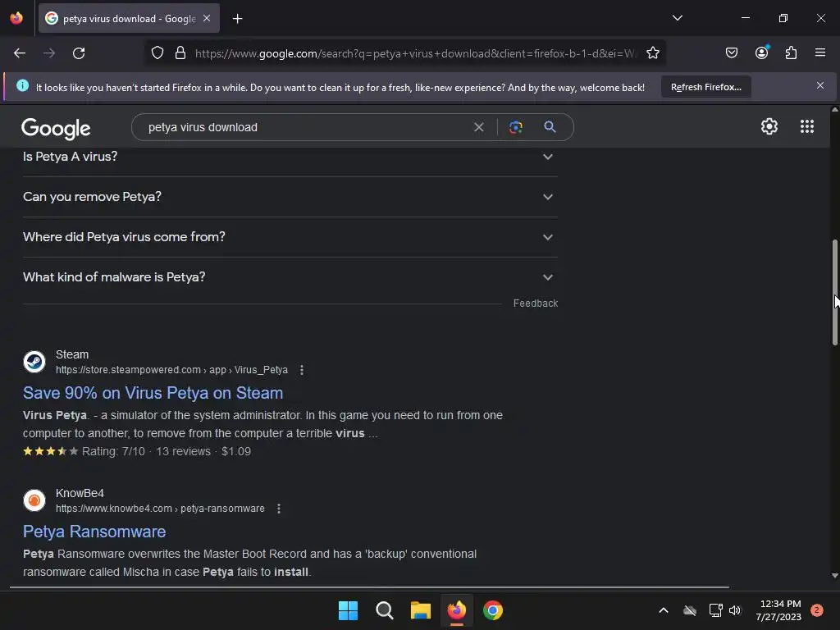List all tabs dropdown arrow
The width and height of the screenshot is (840, 630).
point(677,18)
